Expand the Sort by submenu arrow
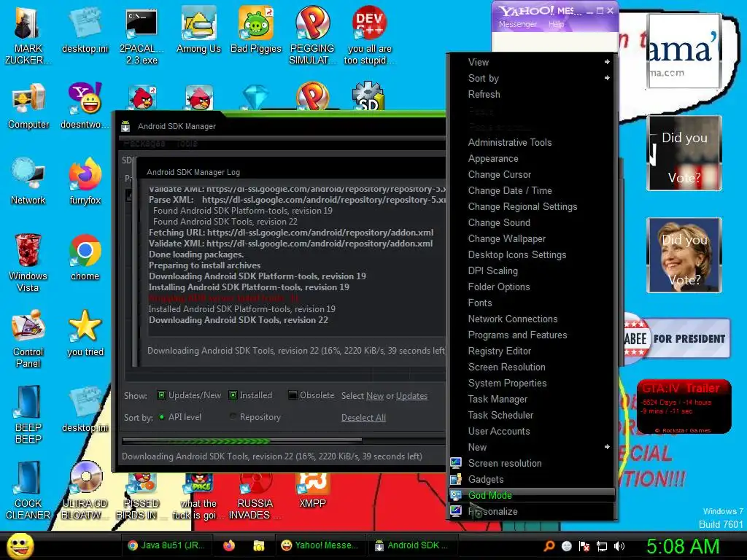The height and width of the screenshot is (560, 747). click(607, 78)
